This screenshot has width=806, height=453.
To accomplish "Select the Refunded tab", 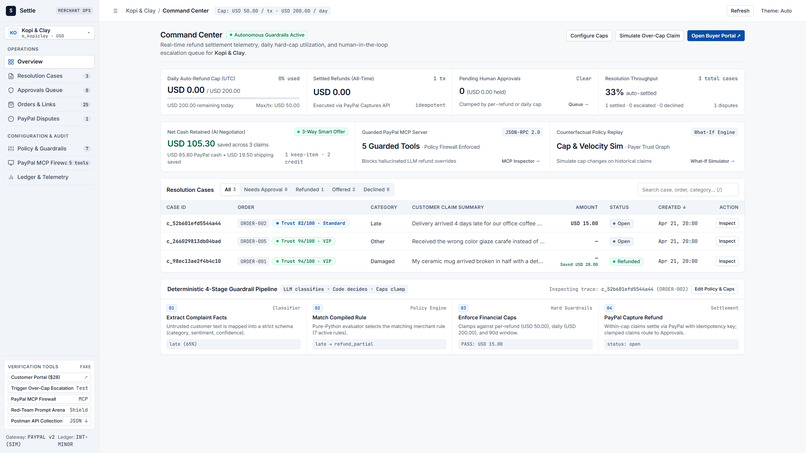I will click(x=309, y=190).
